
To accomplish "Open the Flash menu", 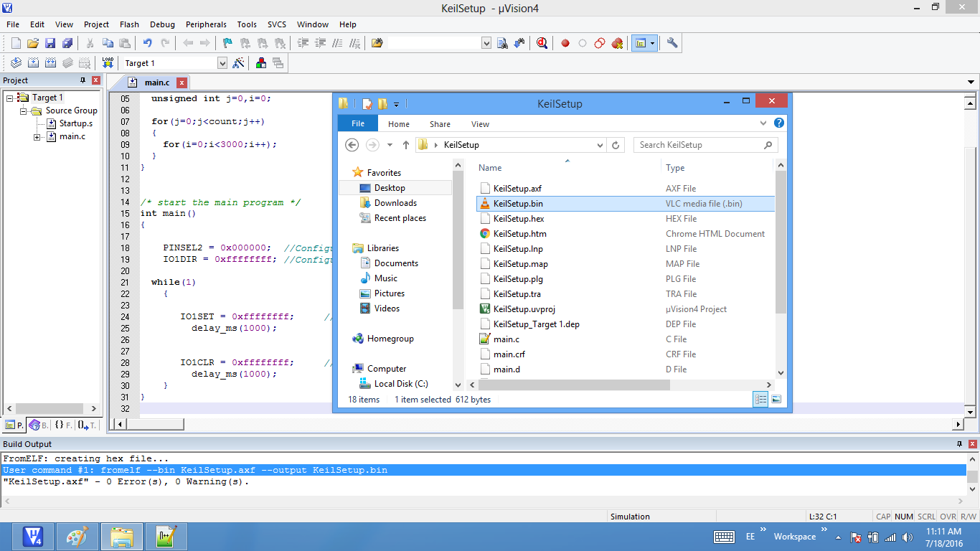I will [x=130, y=24].
